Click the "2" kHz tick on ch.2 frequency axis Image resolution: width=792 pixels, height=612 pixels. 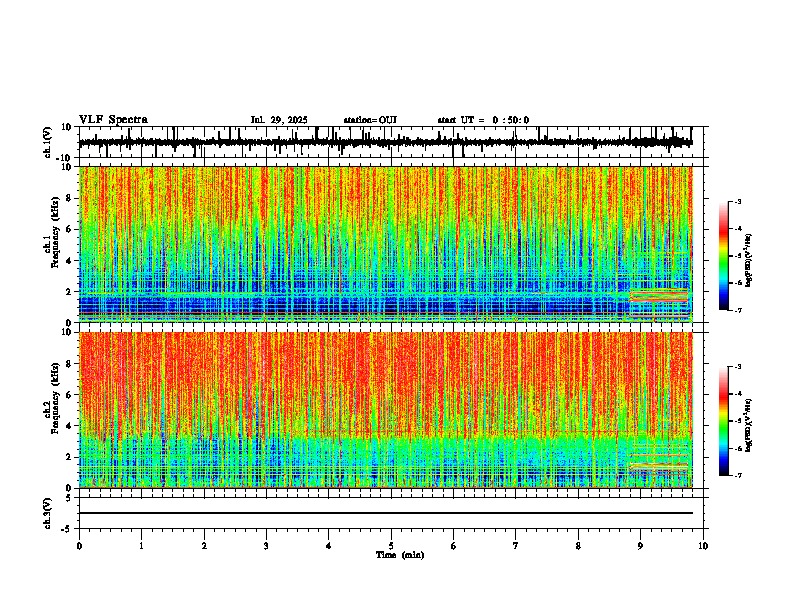[x=69, y=457]
